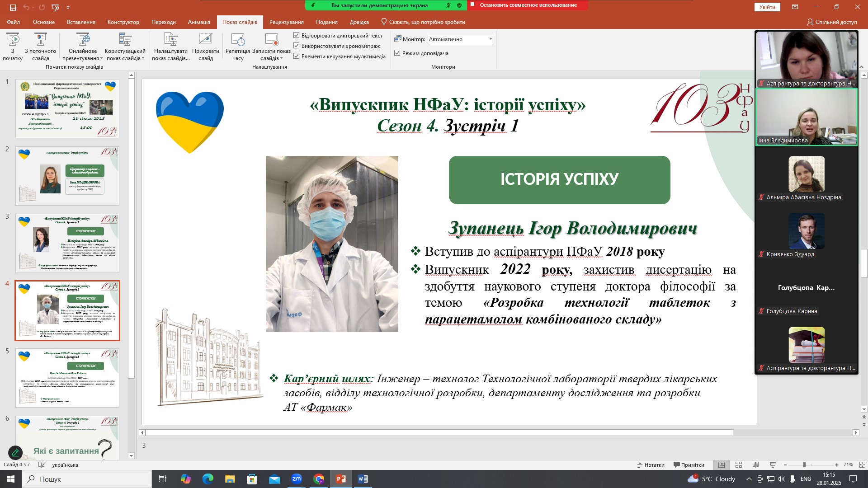
Task: Click zoom in plus button
Action: coord(837,465)
